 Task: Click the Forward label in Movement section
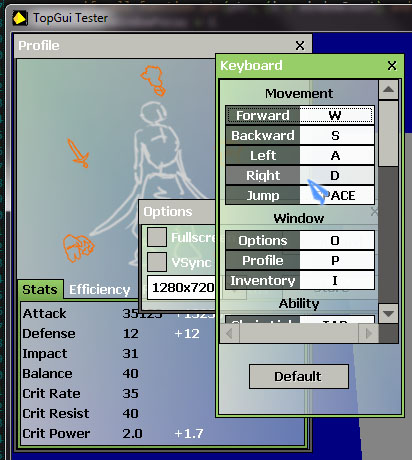point(263,115)
